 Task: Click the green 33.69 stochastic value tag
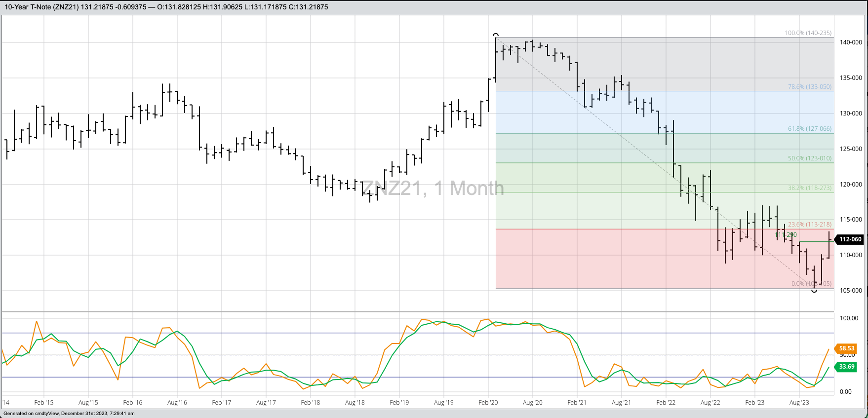pos(846,367)
